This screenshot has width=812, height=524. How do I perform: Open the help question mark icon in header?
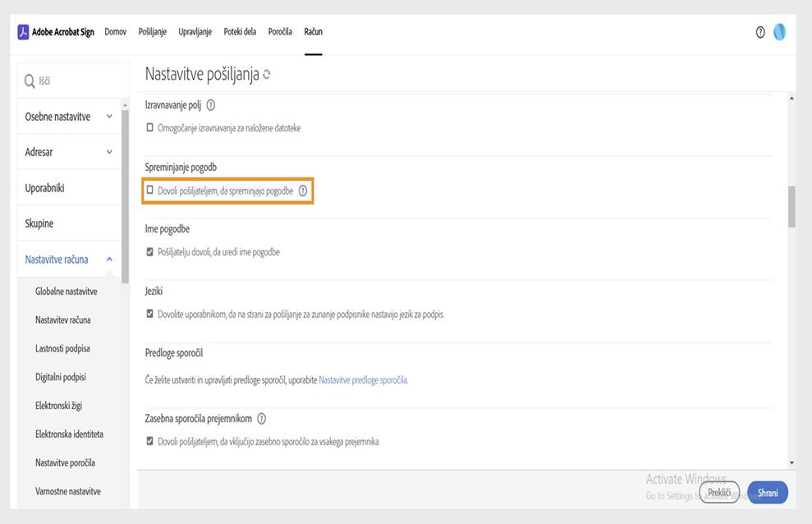click(760, 32)
